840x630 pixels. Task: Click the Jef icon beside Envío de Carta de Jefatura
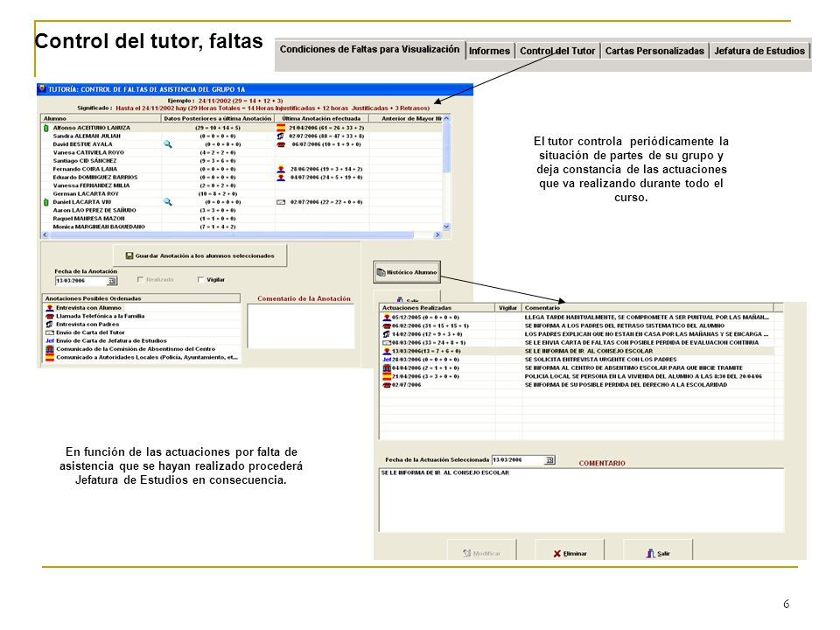point(50,340)
